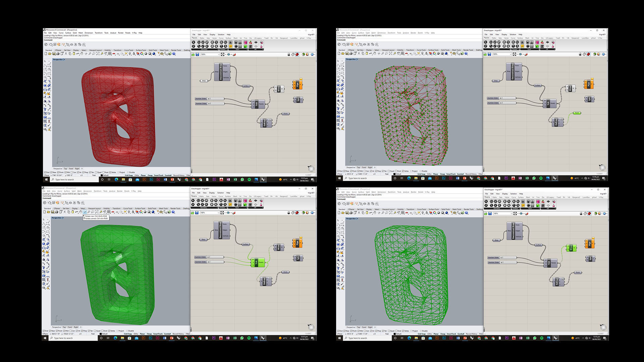The width and height of the screenshot is (644, 362).
Task: Click the Help icon in bottom-right Rhino Standard toolbar
Action: coord(467,213)
